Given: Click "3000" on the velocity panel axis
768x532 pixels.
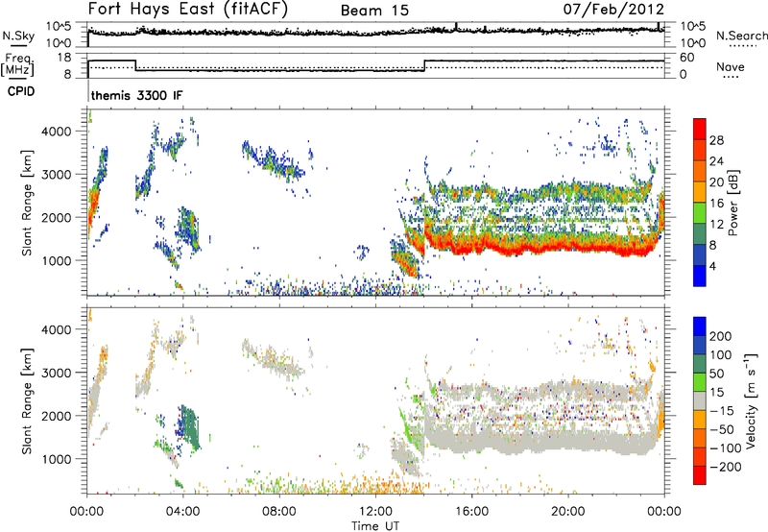Looking at the screenshot, I should [x=57, y=373].
